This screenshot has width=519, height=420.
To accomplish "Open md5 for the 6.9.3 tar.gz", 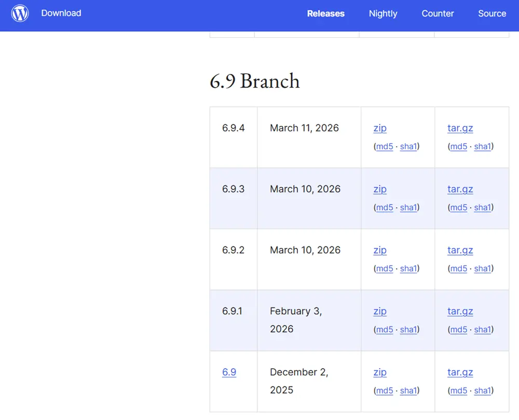I will [x=459, y=208].
